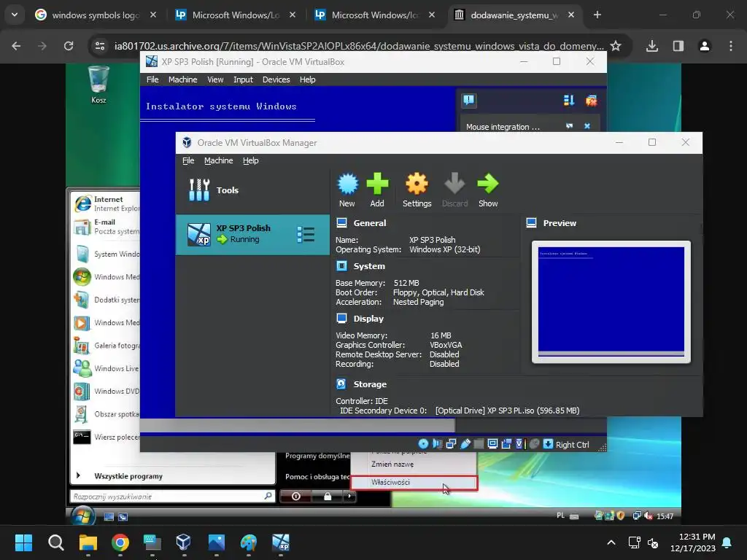747x560 pixels.
Task: Click the System section header in details
Action: tap(369, 265)
